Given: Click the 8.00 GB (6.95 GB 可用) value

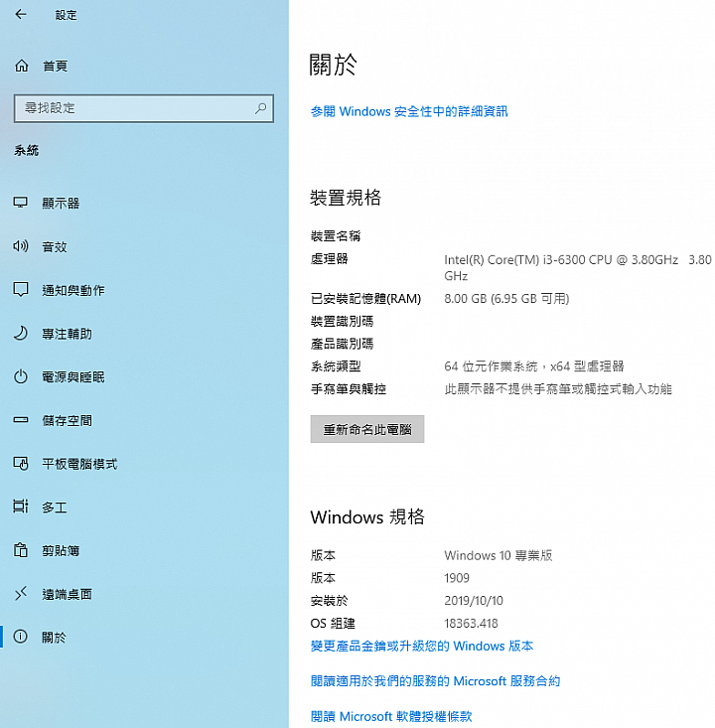Looking at the screenshot, I should coord(506,299).
